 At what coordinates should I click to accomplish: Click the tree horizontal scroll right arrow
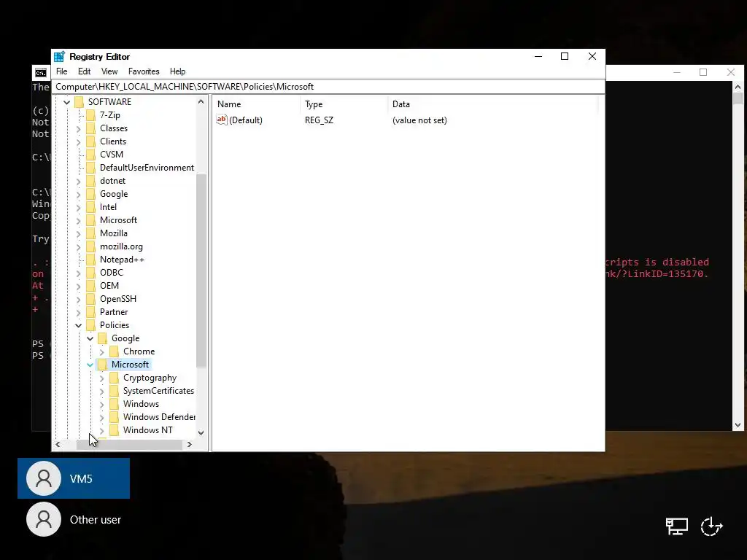tap(190, 444)
